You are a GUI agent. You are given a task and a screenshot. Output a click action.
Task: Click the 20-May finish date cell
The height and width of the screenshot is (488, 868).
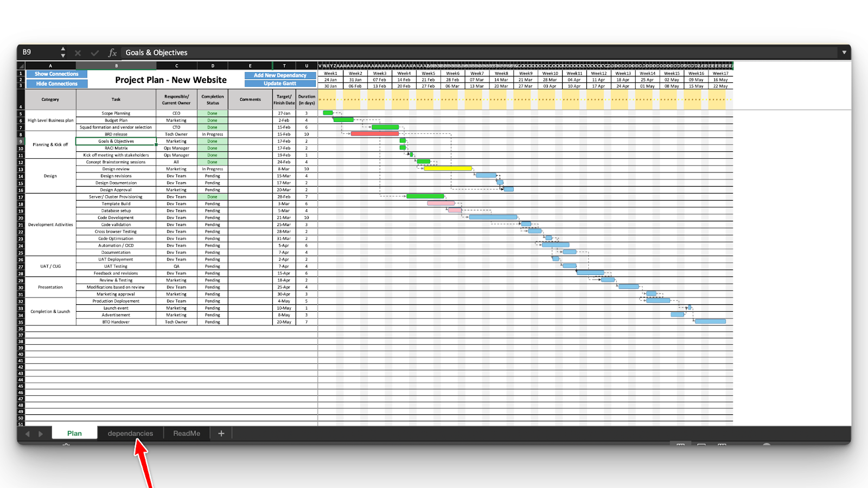click(284, 322)
